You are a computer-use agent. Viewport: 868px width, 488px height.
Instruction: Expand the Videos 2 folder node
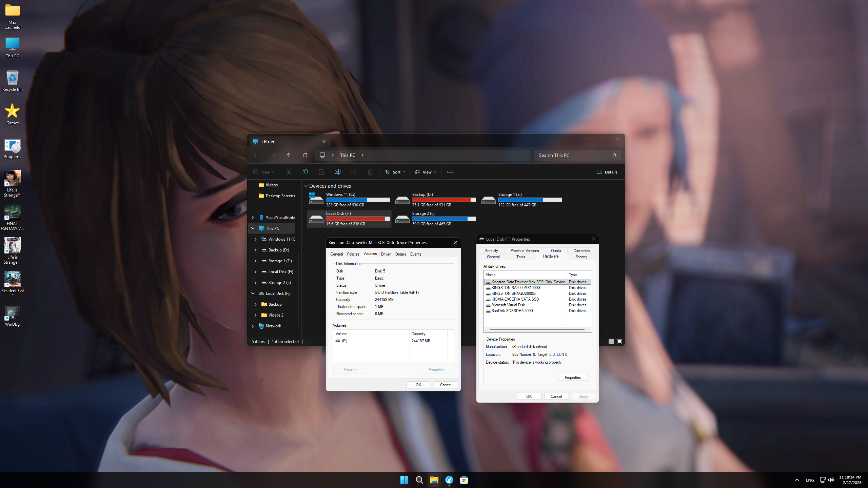click(255, 315)
